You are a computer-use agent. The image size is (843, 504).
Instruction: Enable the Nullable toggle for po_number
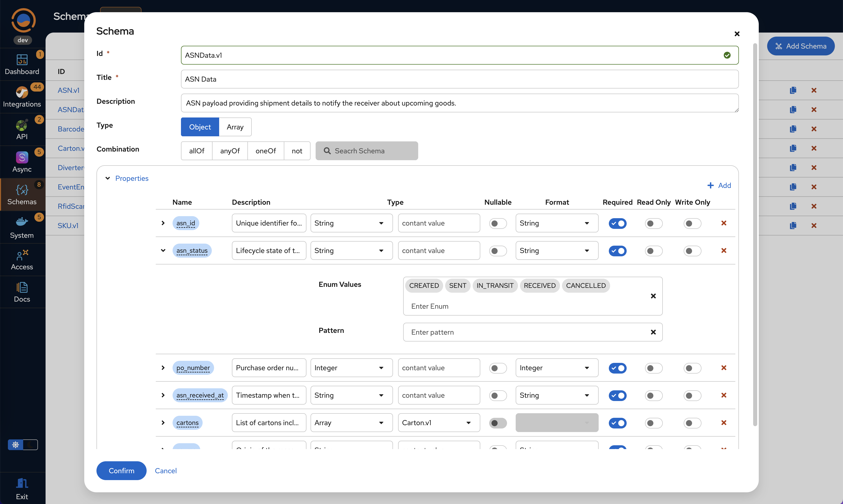[498, 368]
